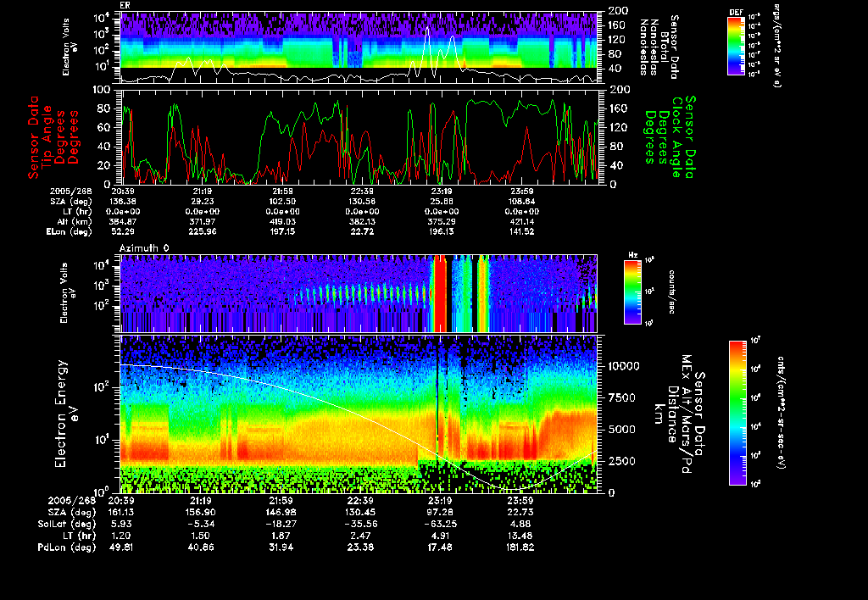
Task: Click the Azimuth 0 spectrogram panel
Action: pos(359,293)
